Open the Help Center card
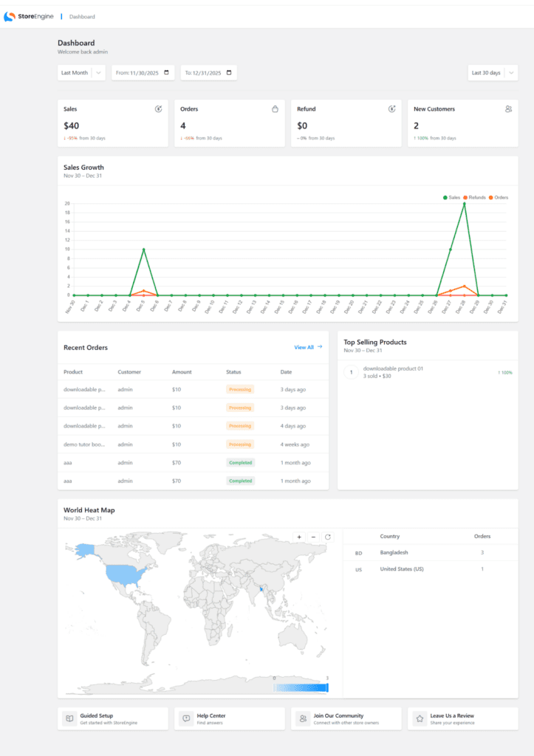 point(230,719)
